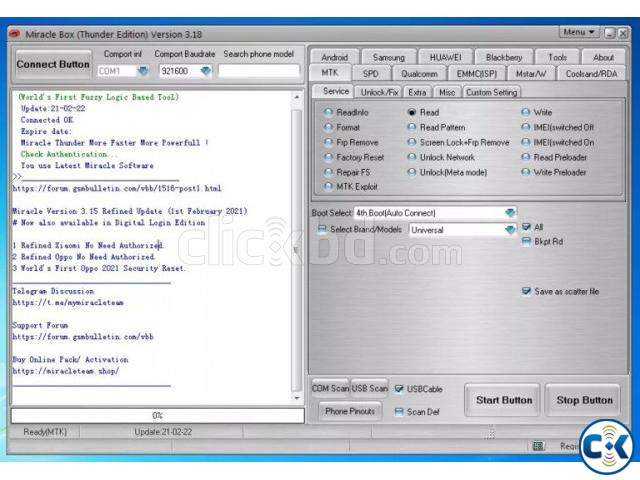Toggle the All checkbox
Viewport: 640px width, 480px height.
pos(527,227)
